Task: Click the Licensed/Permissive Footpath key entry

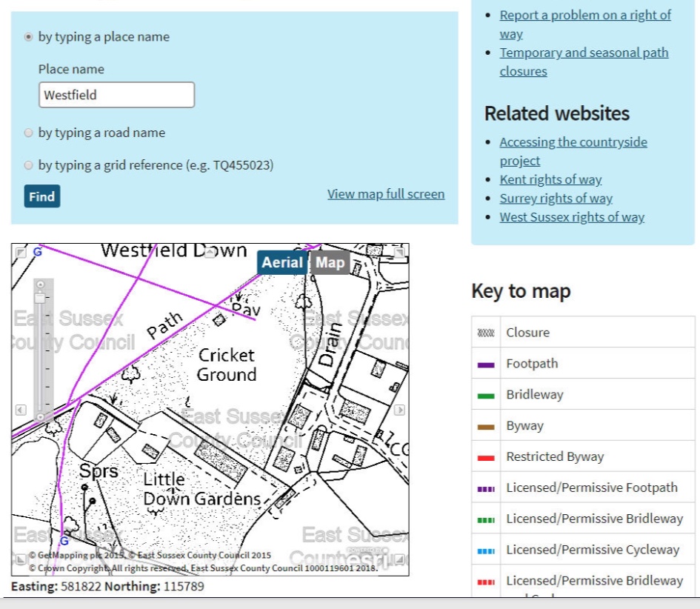Action: point(583,487)
